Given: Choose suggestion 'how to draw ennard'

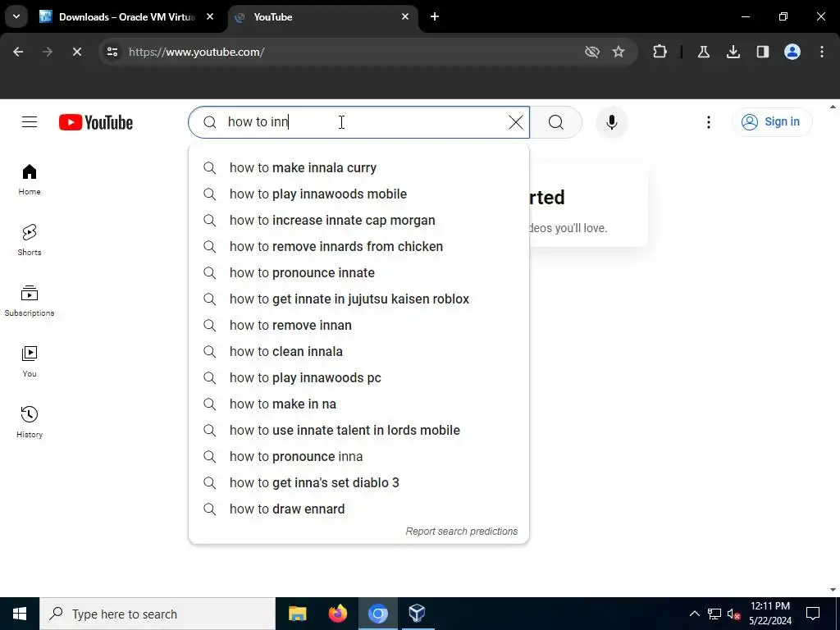Looking at the screenshot, I should [x=358, y=509].
